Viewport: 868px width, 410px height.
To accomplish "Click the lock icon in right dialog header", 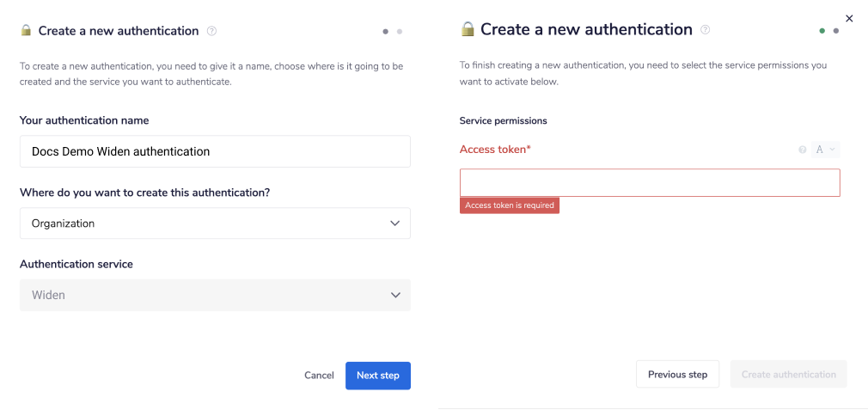I will tap(468, 29).
